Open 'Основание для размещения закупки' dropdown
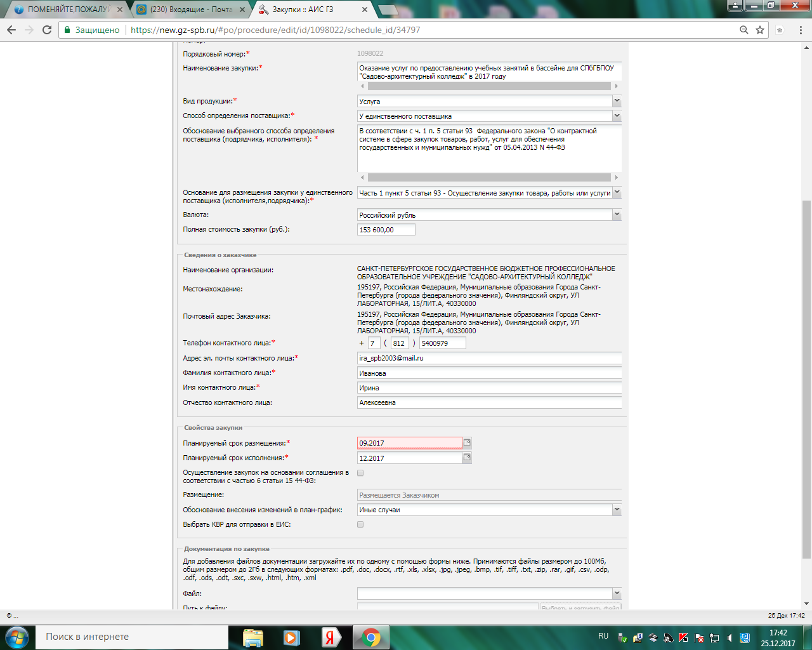Image resolution: width=812 pixels, height=650 pixels. (617, 193)
